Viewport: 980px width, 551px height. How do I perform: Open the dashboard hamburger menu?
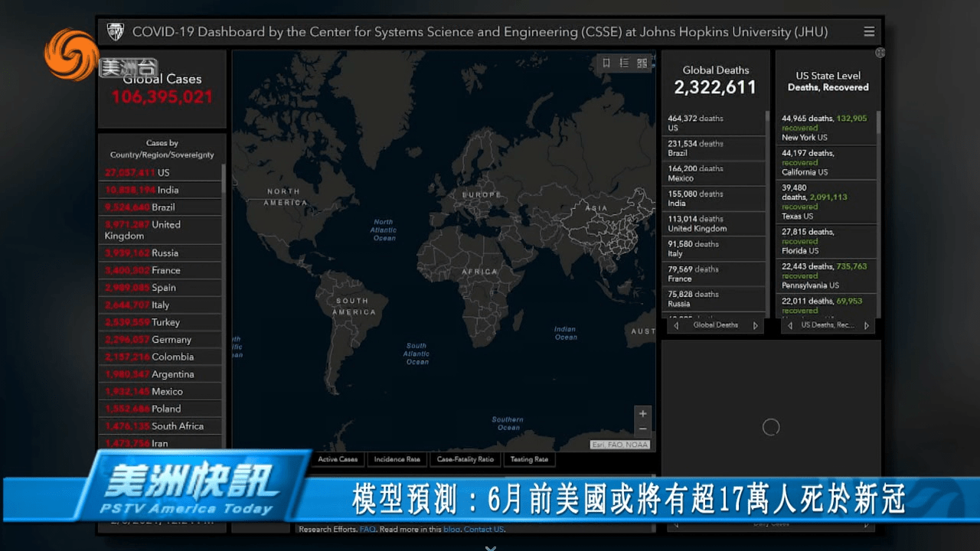coord(869,32)
